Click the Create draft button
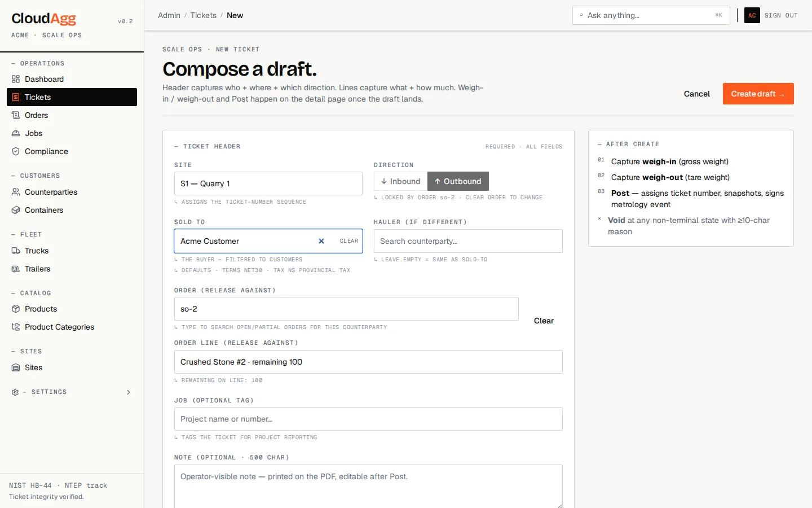 758,94
